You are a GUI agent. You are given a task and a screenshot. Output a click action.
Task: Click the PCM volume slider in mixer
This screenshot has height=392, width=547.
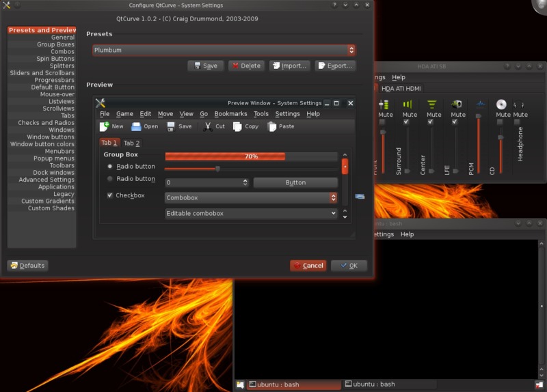click(479, 143)
